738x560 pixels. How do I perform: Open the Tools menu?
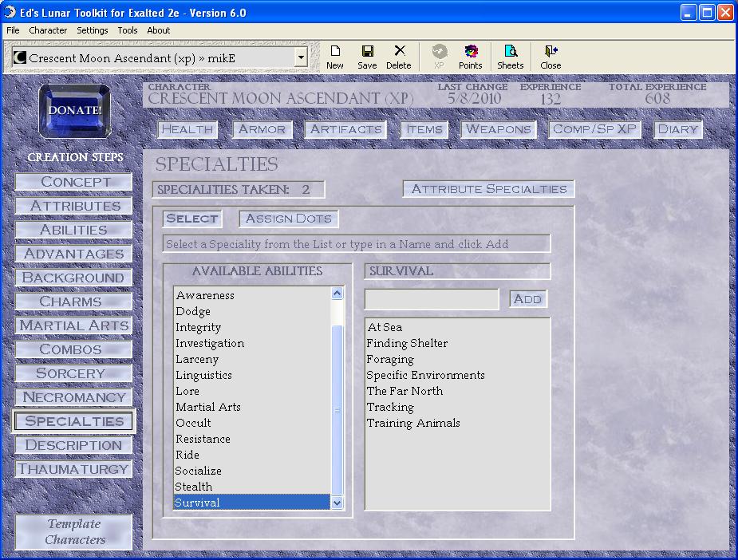coord(128,30)
